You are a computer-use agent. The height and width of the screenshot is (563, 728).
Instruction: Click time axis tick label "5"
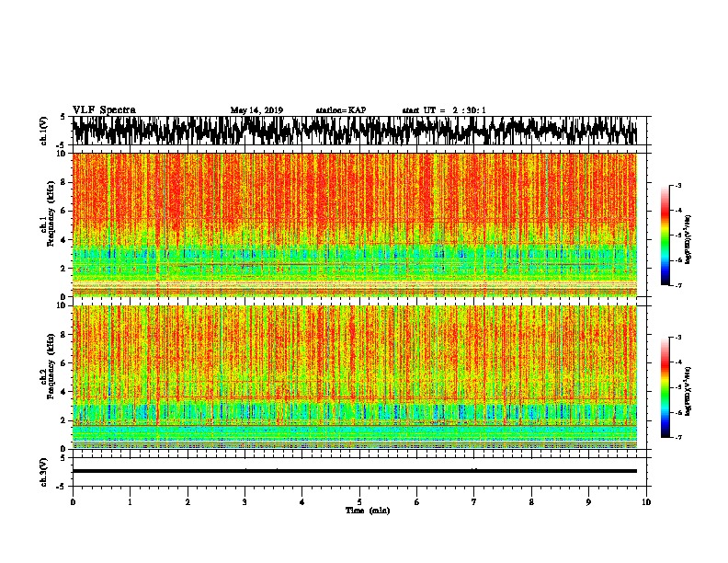tap(359, 501)
